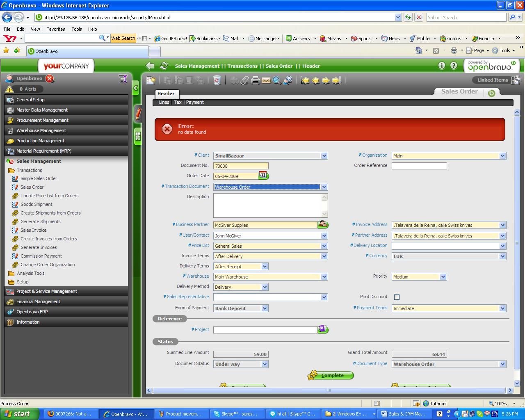Open the Order Date calendar picker
The height and width of the screenshot is (420, 525).
click(263, 176)
